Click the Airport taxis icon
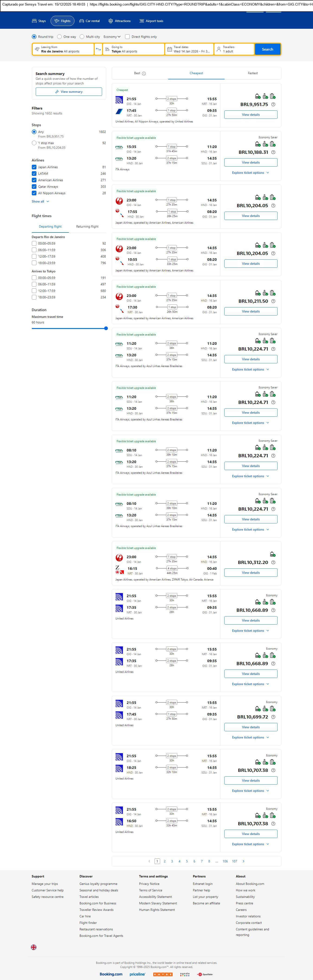 (142, 21)
